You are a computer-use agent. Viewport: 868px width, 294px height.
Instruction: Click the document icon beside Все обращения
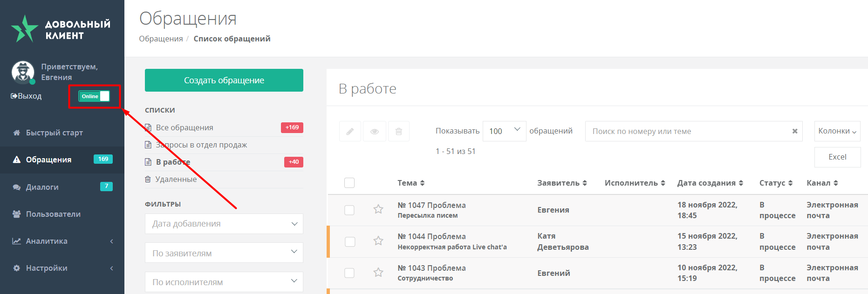[x=148, y=127]
